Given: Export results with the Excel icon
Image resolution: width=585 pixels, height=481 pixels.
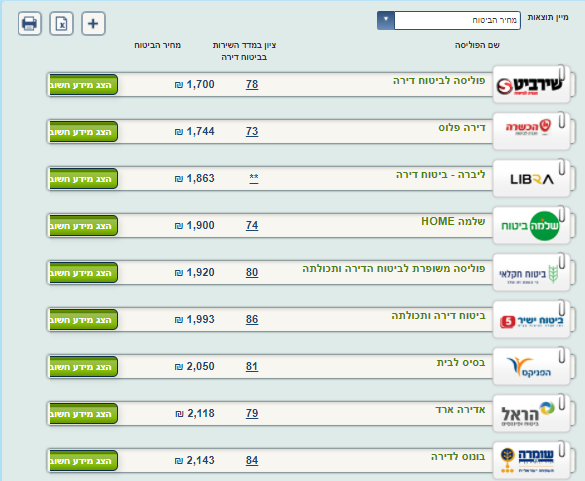Looking at the screenshot, I should tap(62, 24).
